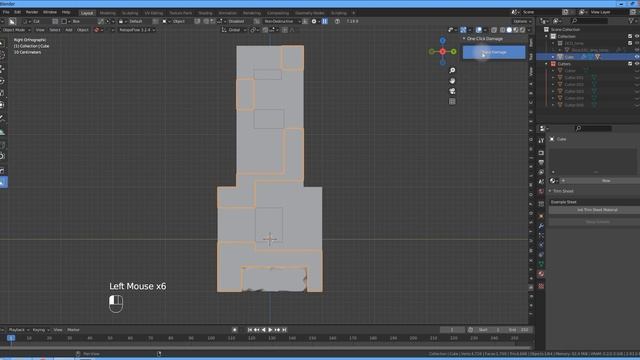Switch viewport to rendered shading
640x360 pixels.
(x=522, y=30)
